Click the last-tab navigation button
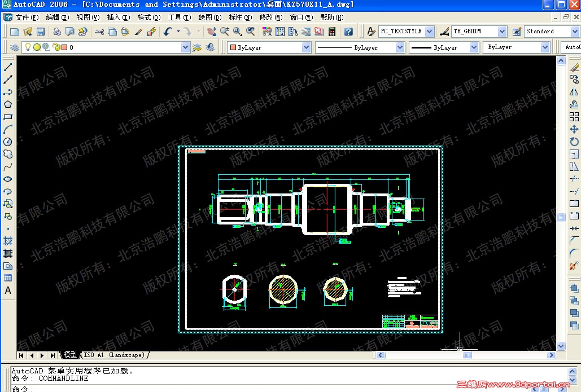 click(53, 355)
